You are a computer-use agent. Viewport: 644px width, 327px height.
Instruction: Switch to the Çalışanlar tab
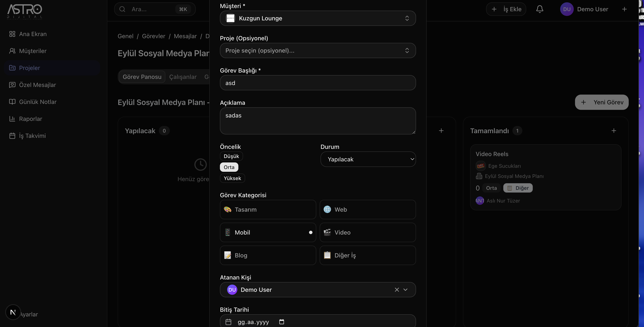pyautogui.click(x=183, y=77)
